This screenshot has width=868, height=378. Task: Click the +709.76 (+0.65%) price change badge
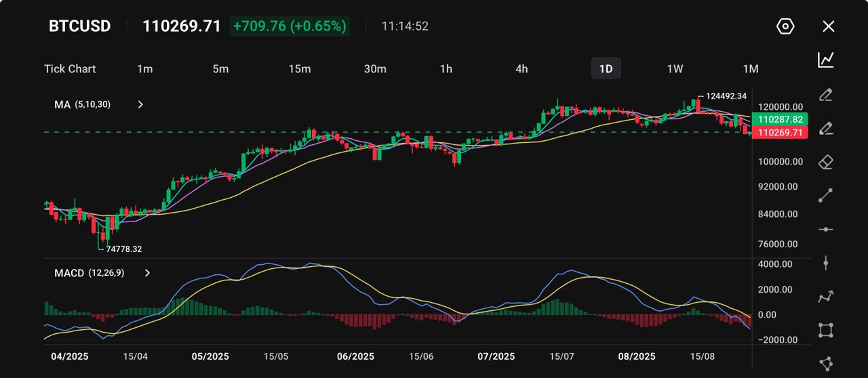(290, 26)
